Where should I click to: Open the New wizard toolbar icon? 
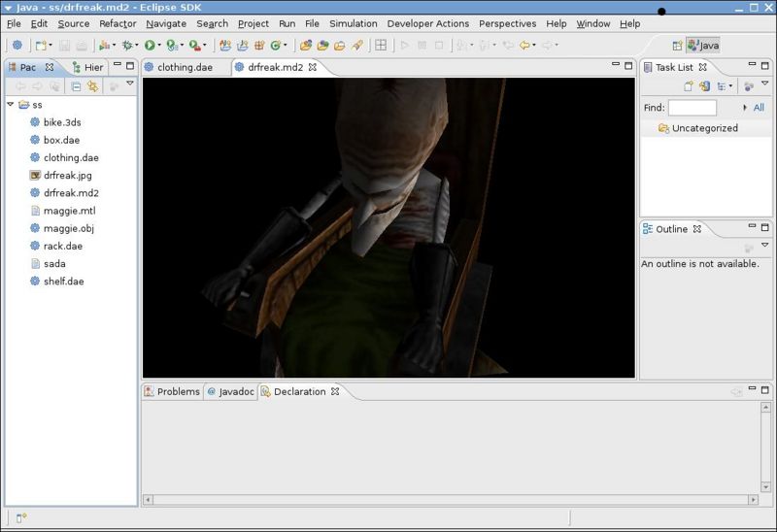pyautogui.click(x=40, y=46)
